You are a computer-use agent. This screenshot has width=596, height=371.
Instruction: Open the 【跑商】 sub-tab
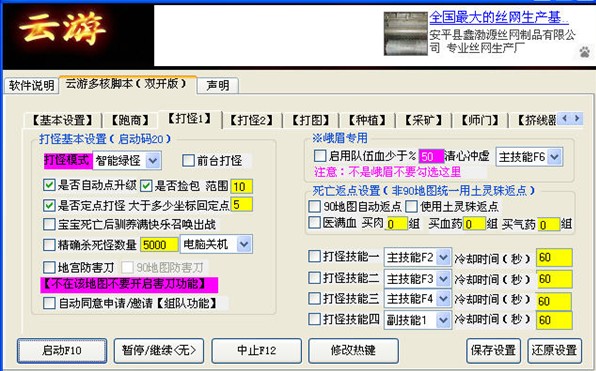coord(130,120)
